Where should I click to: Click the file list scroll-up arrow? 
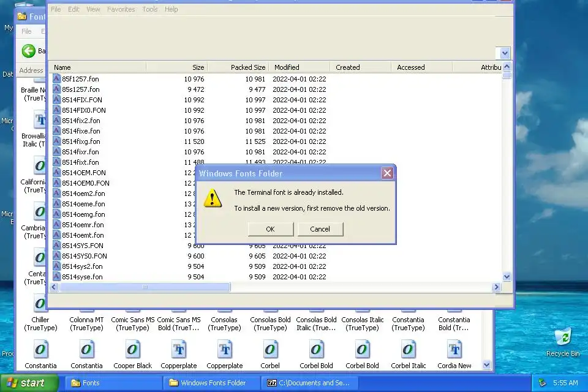[507, 67]
